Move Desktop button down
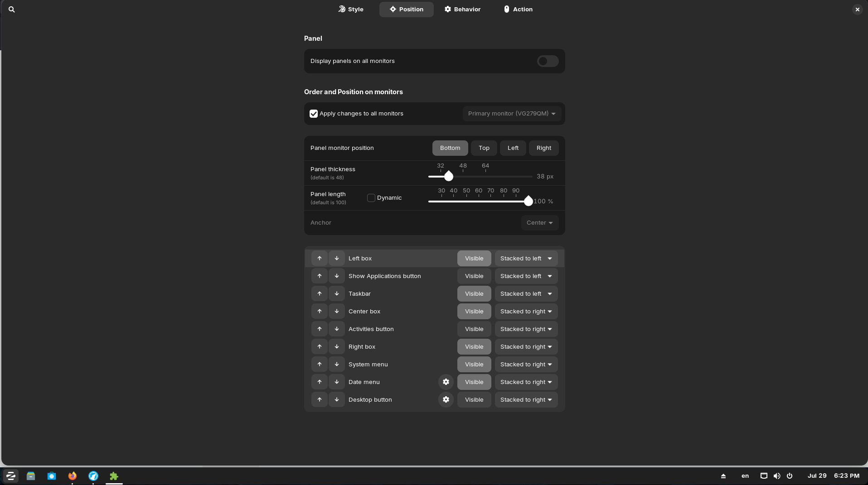 (337, 399)
